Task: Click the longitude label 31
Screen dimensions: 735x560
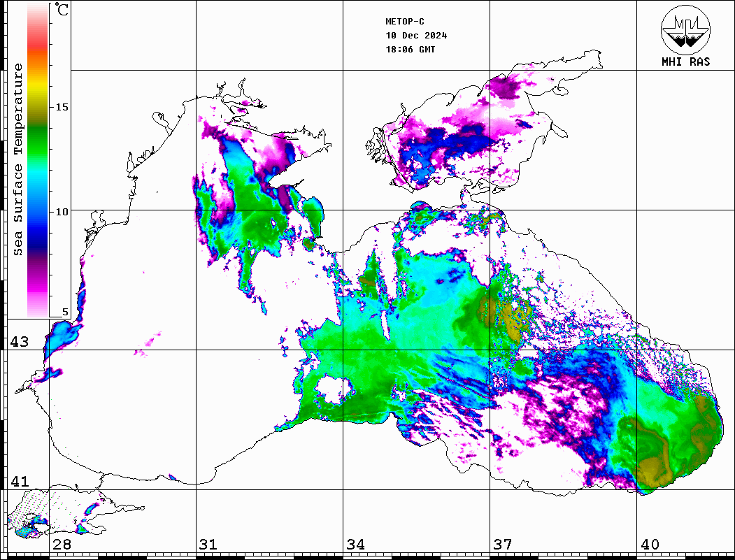Action: click(x=208, y=545)
